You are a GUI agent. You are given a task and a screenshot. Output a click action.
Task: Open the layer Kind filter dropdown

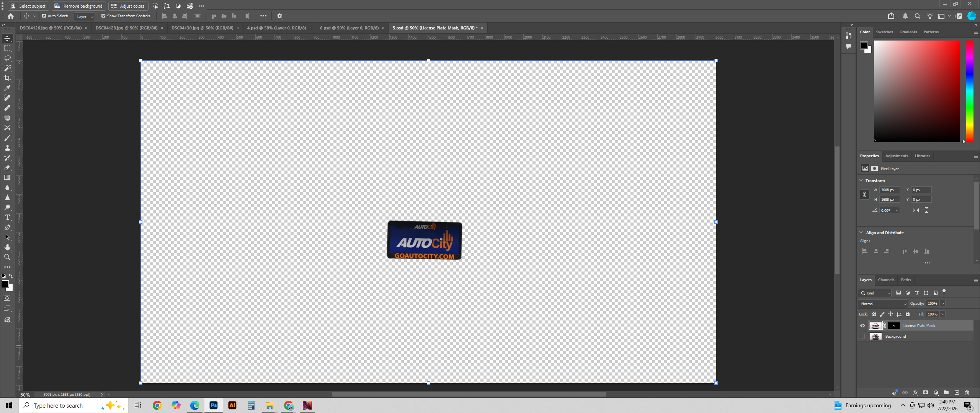(875, 293)
